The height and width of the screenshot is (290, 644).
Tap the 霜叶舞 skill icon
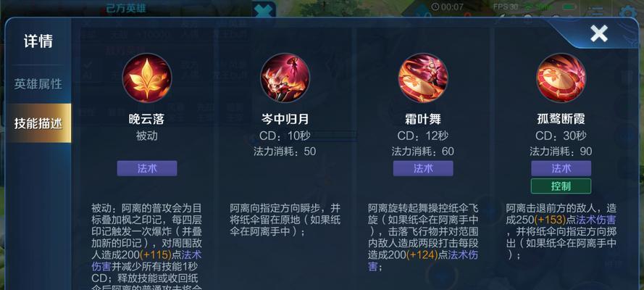tap(423, 78)
